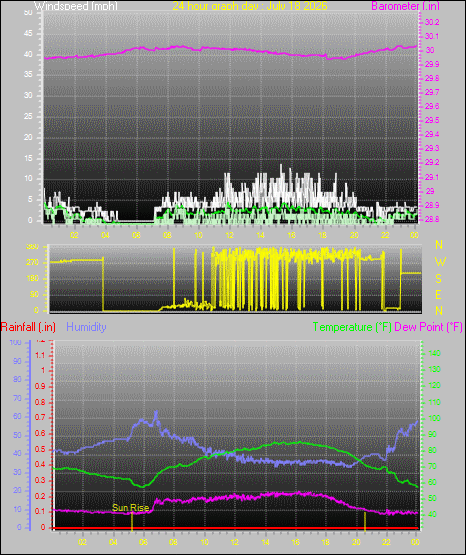Image resolution: width=466 pixels, height=555 pixels.
Task: Click the "Sun Rise" label on the bottom chart
Action: pos(131,508)
